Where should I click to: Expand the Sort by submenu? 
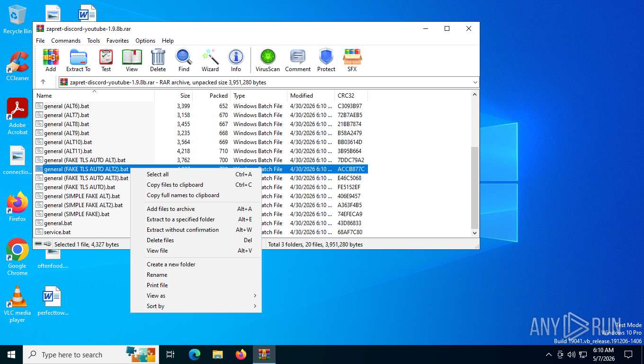point(196,306)
